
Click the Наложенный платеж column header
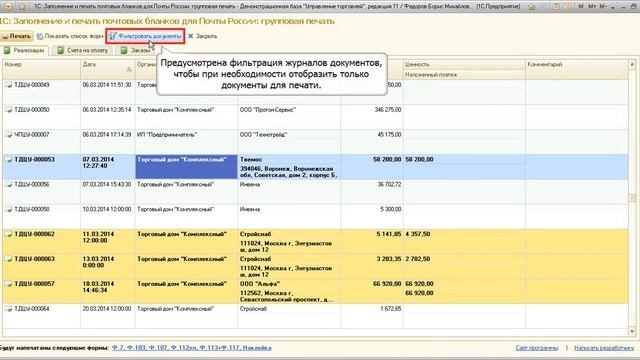pos(464,75)
